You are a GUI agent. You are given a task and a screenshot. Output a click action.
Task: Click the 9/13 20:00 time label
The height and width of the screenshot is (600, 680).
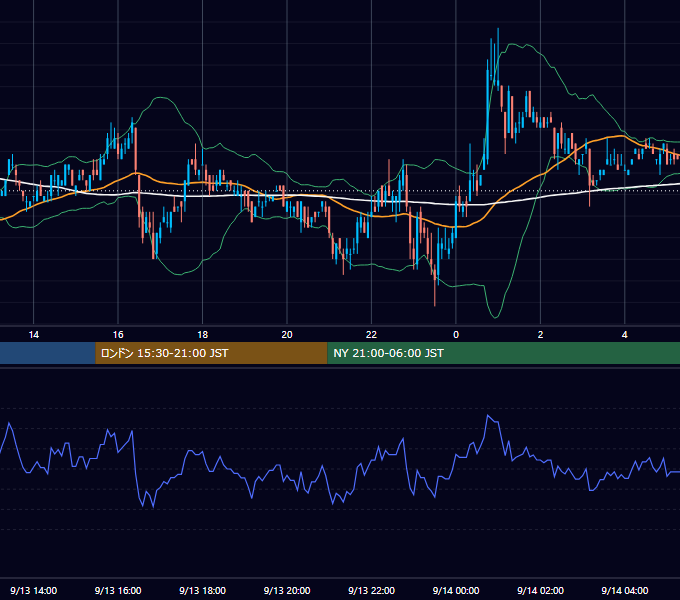click(x=287, y=590)
